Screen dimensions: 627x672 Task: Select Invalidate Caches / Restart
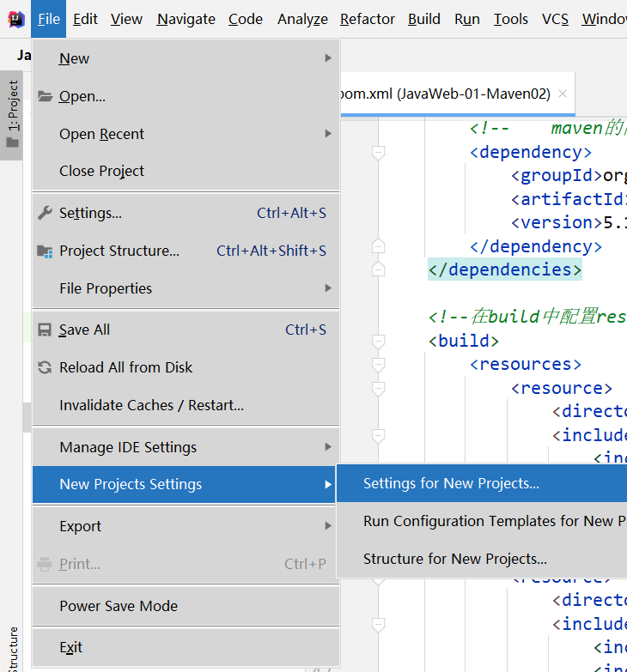pos(151,405)
